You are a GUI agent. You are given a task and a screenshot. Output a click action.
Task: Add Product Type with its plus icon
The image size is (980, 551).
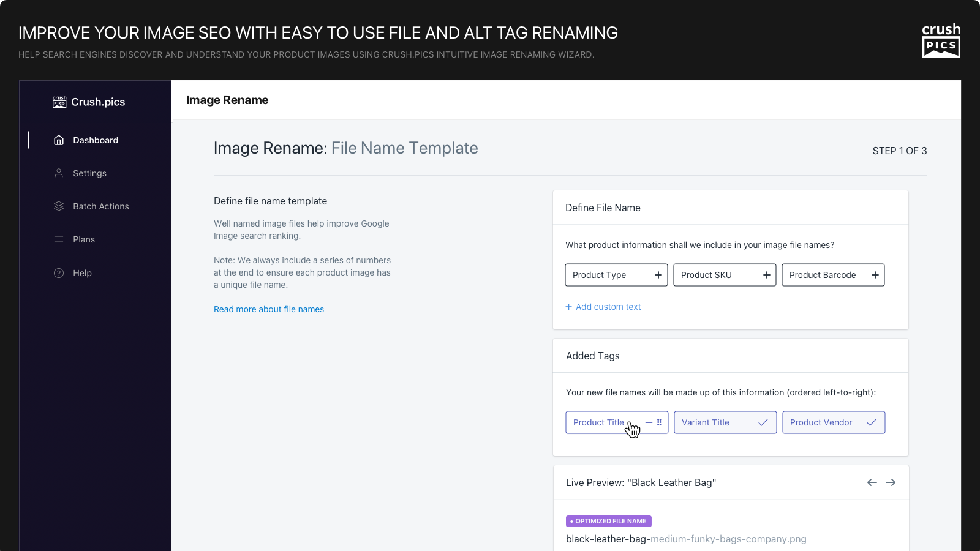(x=658, y=275)
